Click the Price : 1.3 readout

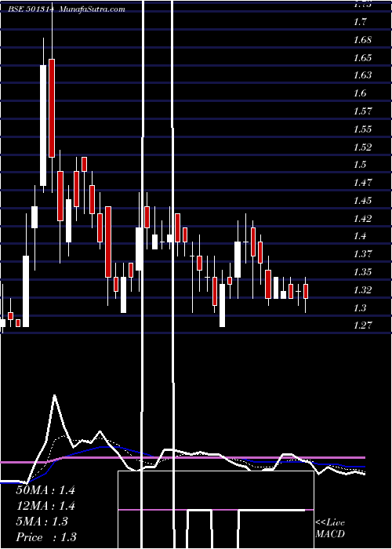click(x=46, y=537)
